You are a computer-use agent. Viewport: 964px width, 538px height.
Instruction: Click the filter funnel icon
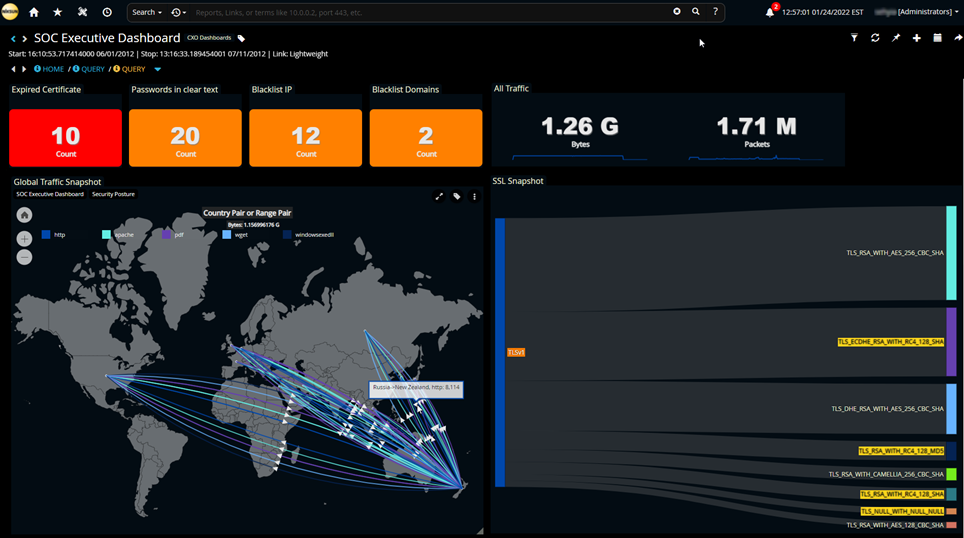(854, 38)
